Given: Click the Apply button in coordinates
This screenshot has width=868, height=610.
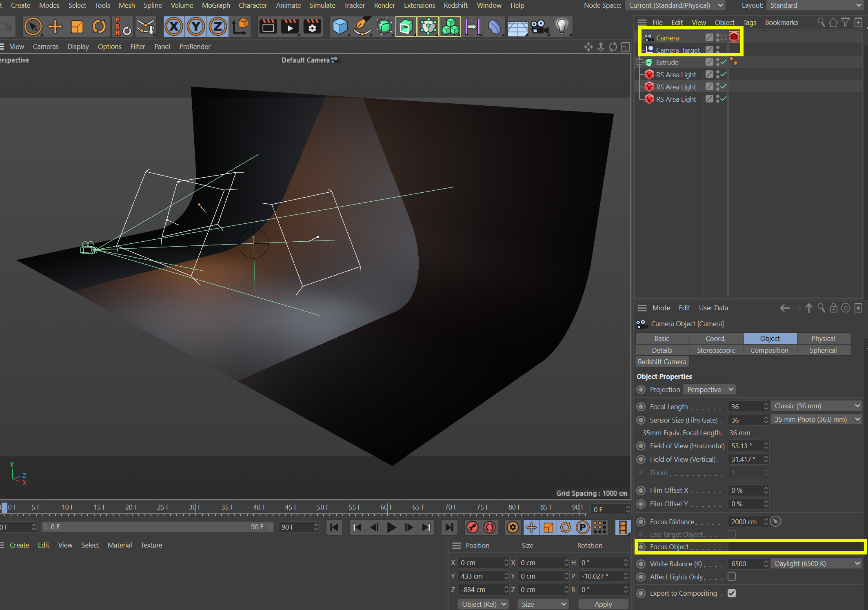Looking at the screenshot, I should pyautogui.click(x=603, y=604).
